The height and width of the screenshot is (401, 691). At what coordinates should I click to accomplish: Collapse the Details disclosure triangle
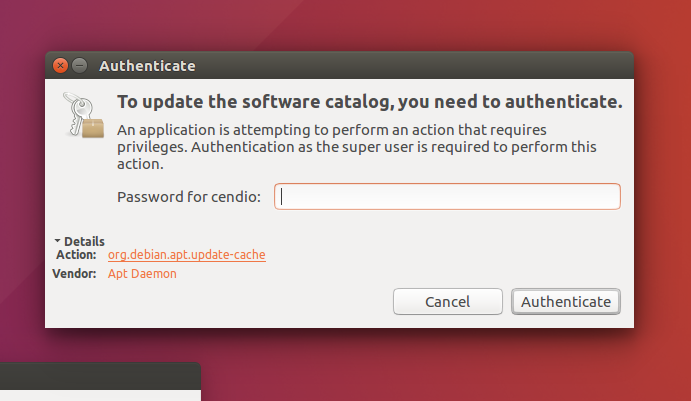pos(57,241)
